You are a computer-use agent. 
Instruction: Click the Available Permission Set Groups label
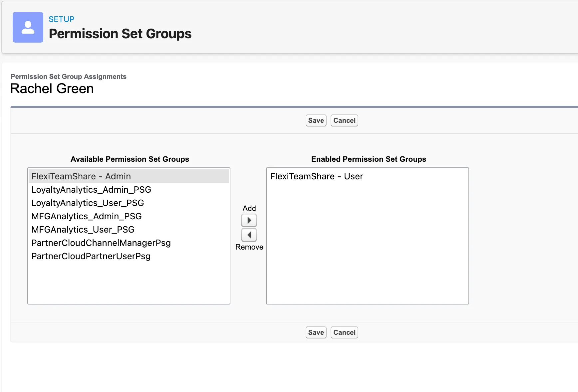click(x=130, y=159)
